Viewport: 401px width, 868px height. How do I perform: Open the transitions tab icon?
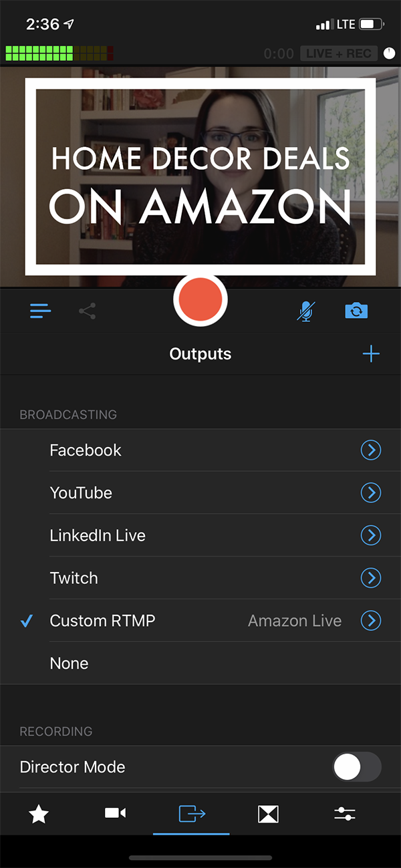pyautogui.click(x=268, y=813)
